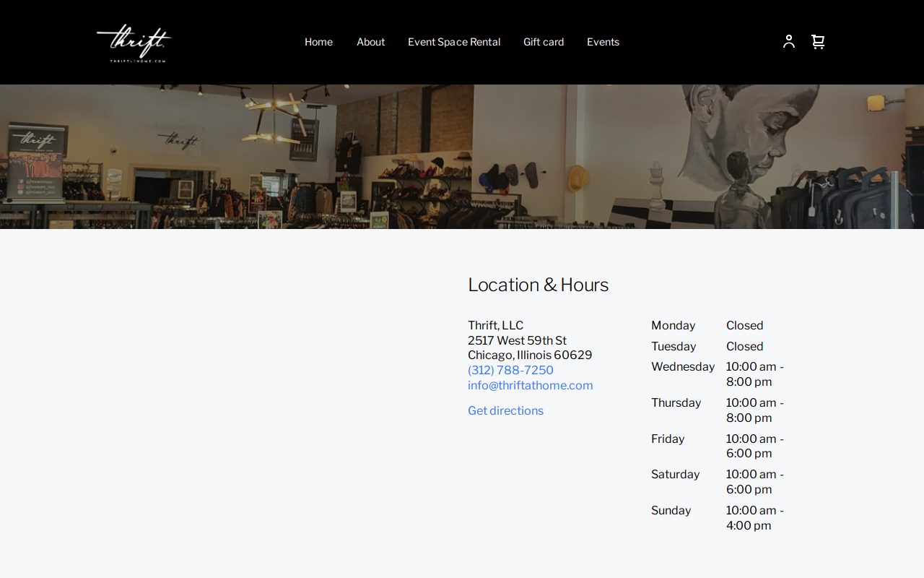Click the Get directions link
924x578 pixels.
click(x=505, y=411)
